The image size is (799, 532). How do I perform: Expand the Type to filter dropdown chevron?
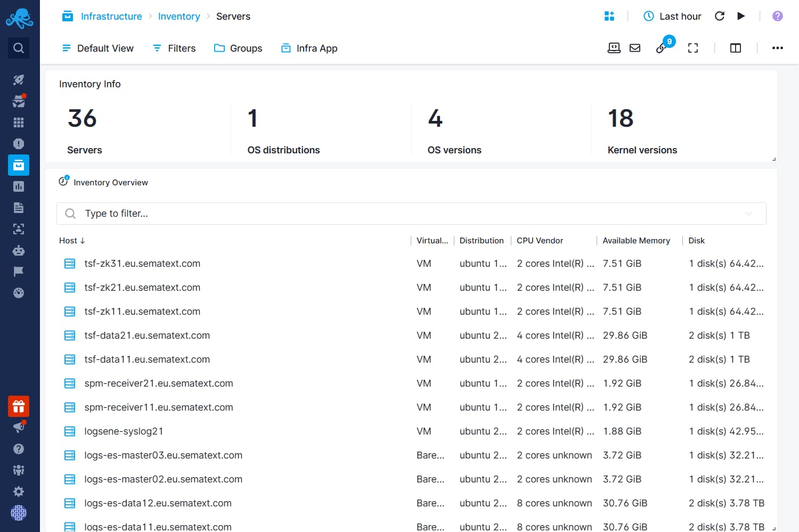coord(749,213)
